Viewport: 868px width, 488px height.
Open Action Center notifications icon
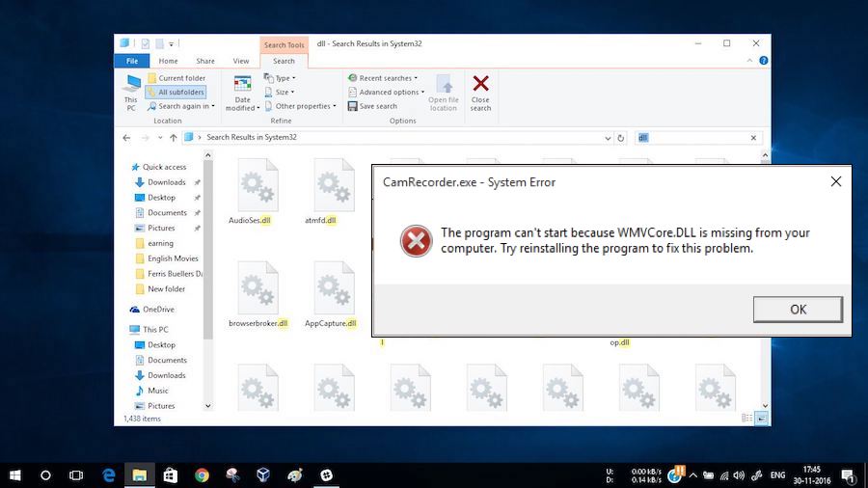pos(848,475)
